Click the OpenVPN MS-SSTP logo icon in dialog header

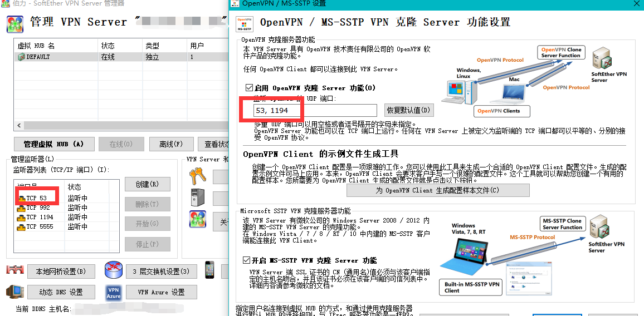point(245,23)
